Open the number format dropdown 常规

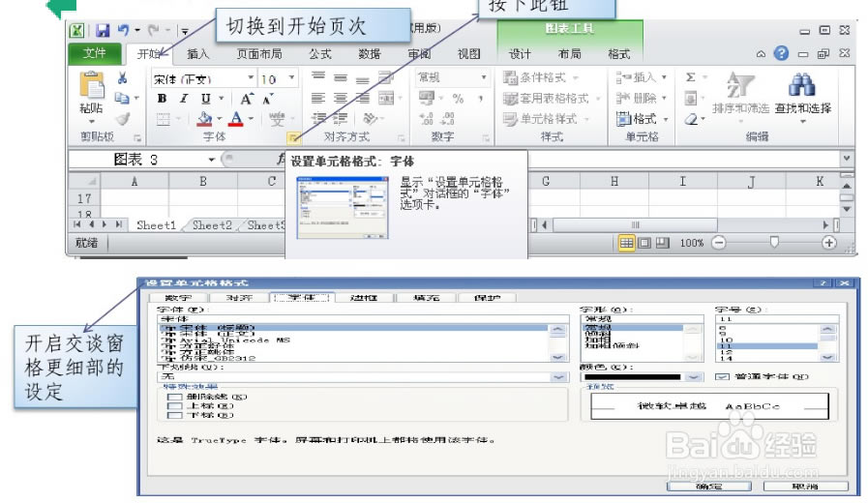[x=484, y=77]
